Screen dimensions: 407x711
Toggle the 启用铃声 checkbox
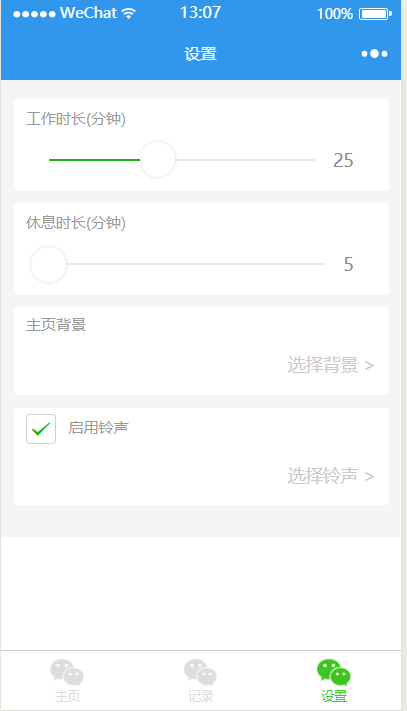tap(41, 429)
